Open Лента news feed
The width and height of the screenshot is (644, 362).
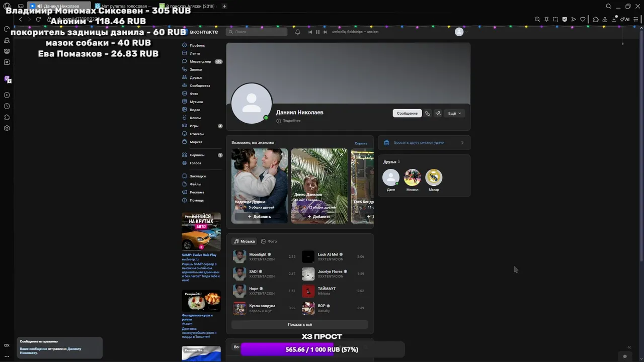point(191,53)
